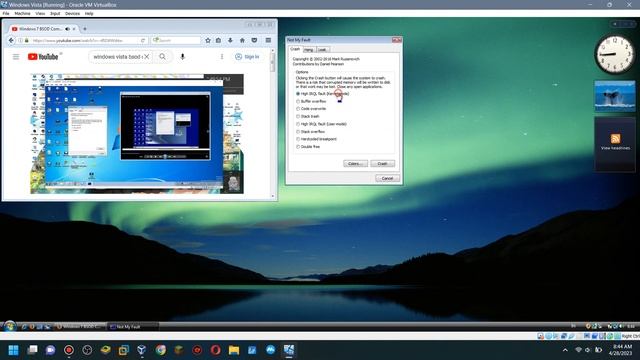Click Cancel in the Not My Fault dialog
640x360 pixels.
tap(387, 178)
